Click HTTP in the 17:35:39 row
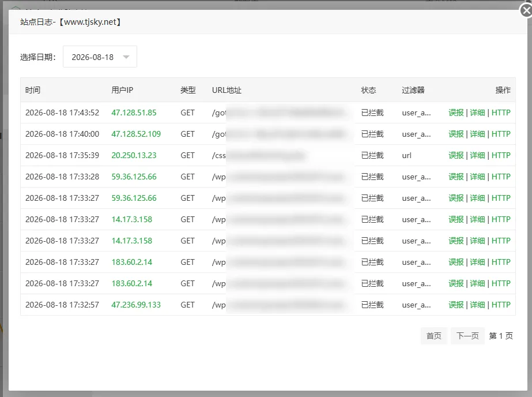Screen dimensions: 532x397 tap(501, 156)
